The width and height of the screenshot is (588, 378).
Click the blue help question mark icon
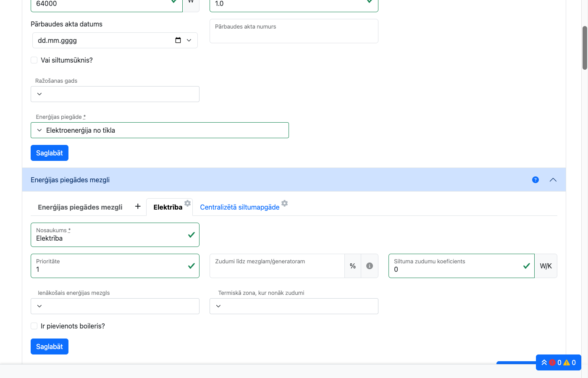point(535,180)
